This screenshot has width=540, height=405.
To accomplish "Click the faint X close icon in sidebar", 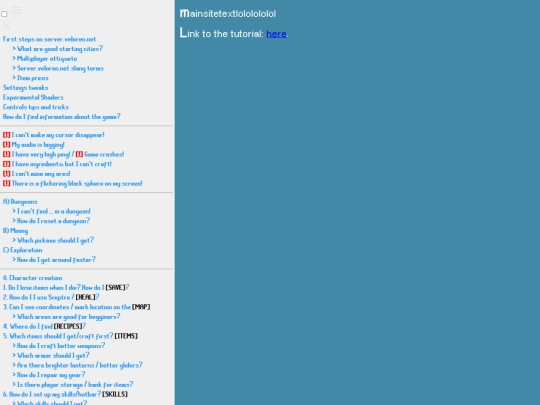I will coord(7,25).
